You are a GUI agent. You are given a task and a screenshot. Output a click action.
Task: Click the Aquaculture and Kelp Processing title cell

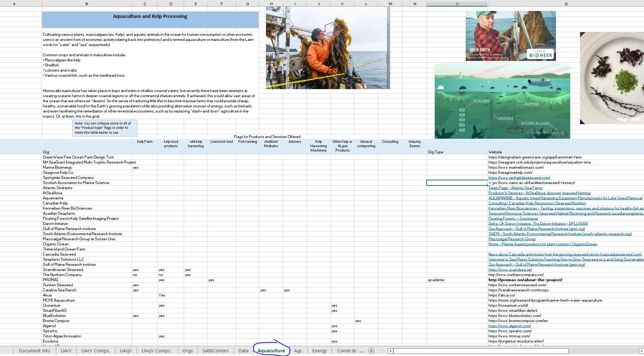point(150,17)
